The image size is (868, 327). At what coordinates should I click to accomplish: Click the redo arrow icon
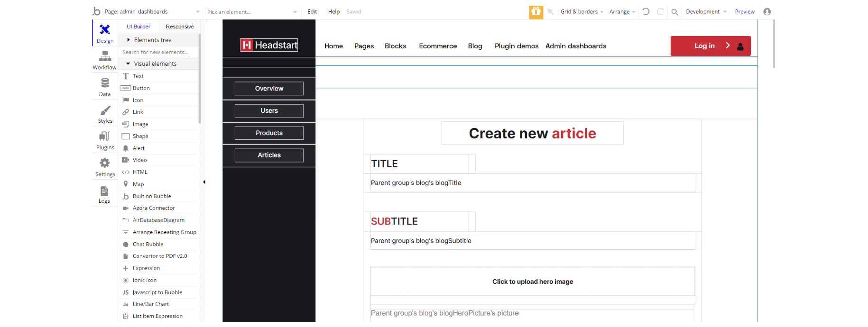coord(660,11)
